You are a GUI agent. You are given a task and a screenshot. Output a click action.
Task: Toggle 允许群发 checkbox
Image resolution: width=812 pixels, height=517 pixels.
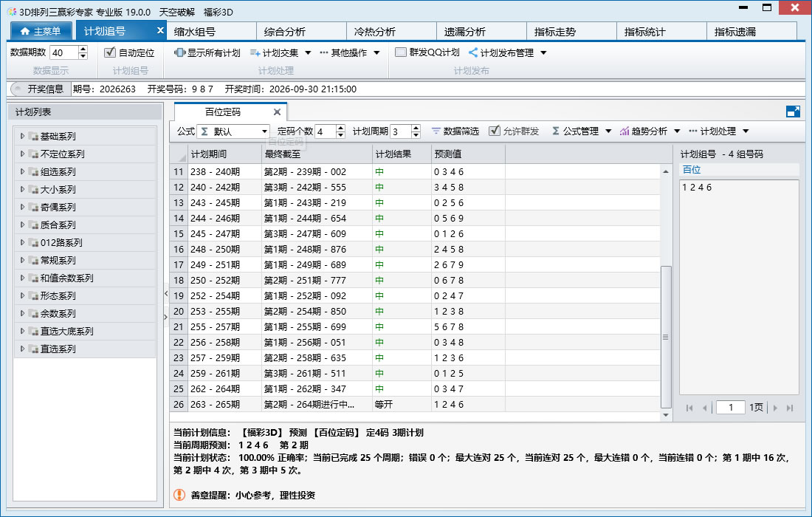click(495, 131)
